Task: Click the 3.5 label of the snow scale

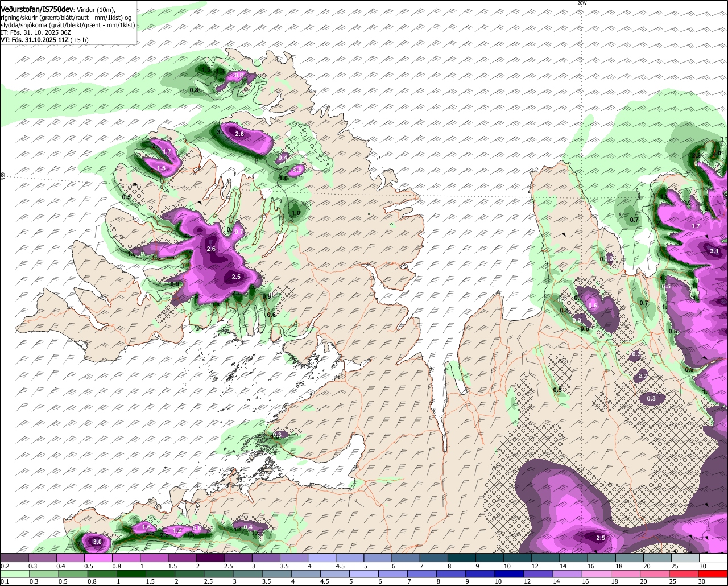Action: pyautogui.click(x=284, y=566)
